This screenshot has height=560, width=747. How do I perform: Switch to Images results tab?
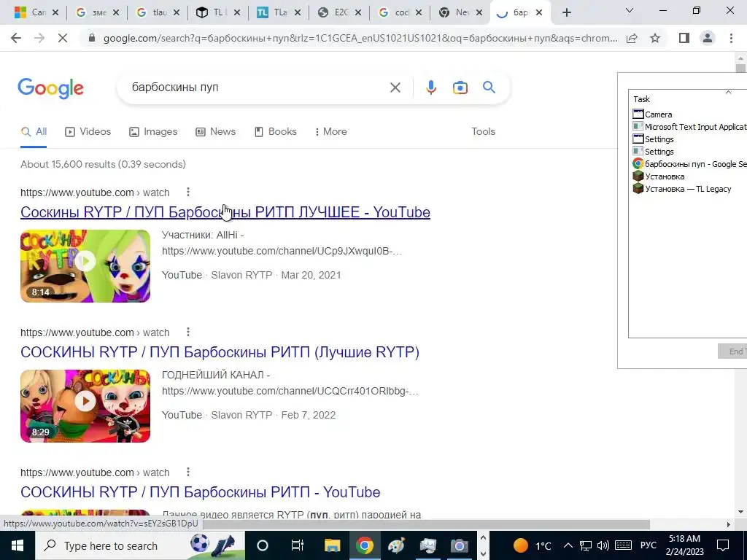[153, 132]
